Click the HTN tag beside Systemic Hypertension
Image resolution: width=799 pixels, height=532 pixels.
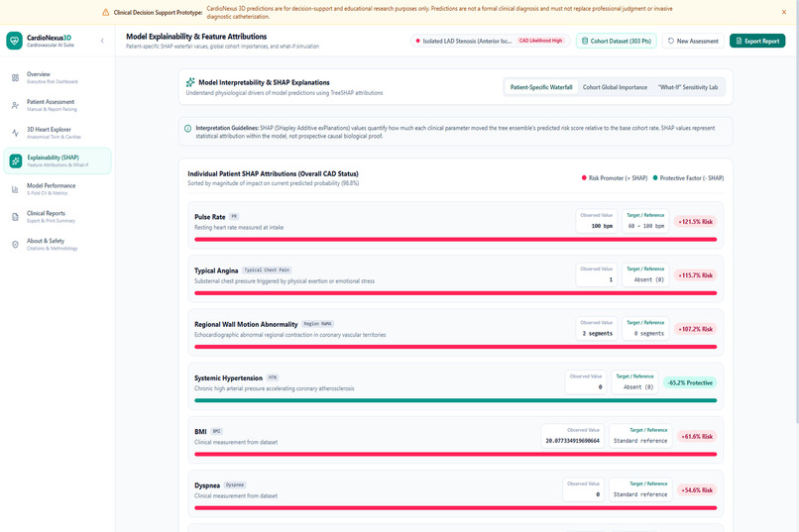(x=273, y=377)
